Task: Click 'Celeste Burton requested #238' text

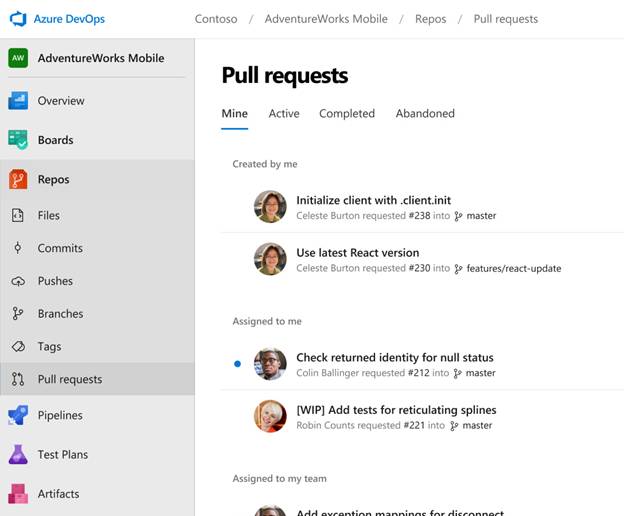Action: [x=363, y=216]
